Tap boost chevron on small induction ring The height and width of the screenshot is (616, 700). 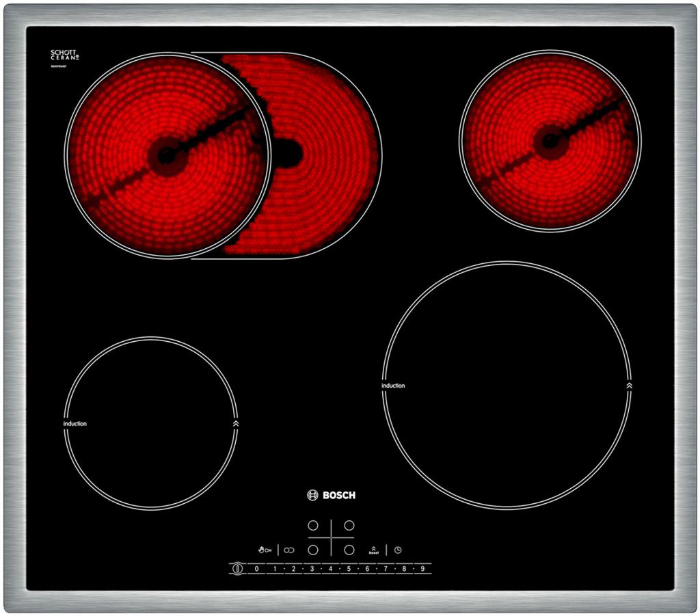point(235,423)
